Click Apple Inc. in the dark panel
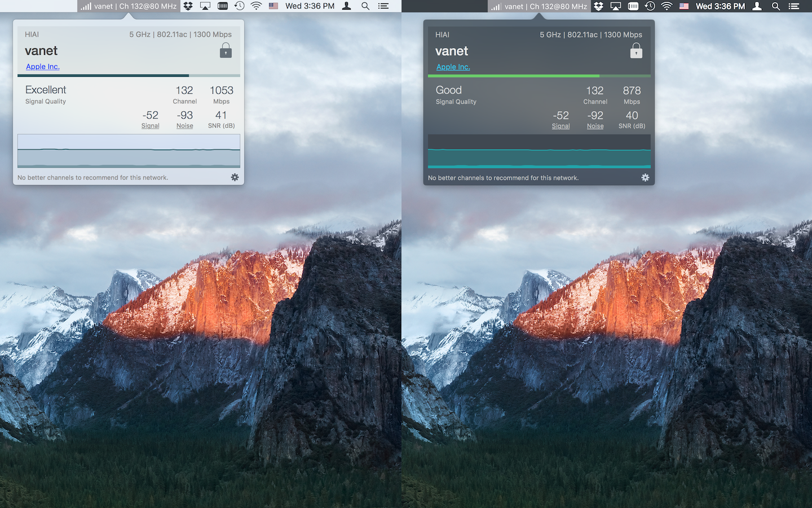The image size is (812, 508). [453, 67]
